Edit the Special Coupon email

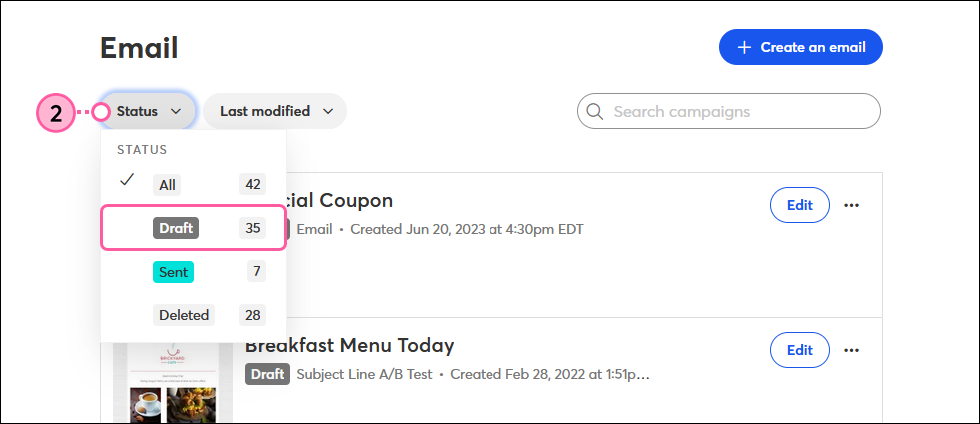coord(800,205)
